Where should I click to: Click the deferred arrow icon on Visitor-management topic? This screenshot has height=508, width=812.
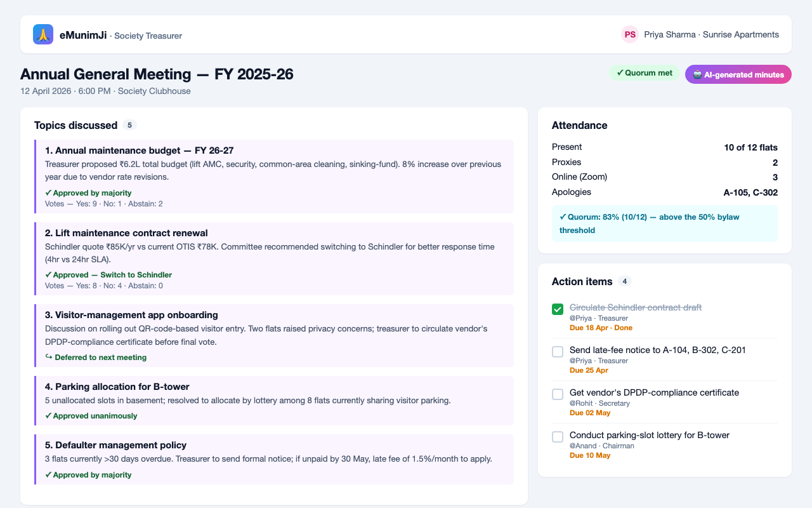point(49,357)
